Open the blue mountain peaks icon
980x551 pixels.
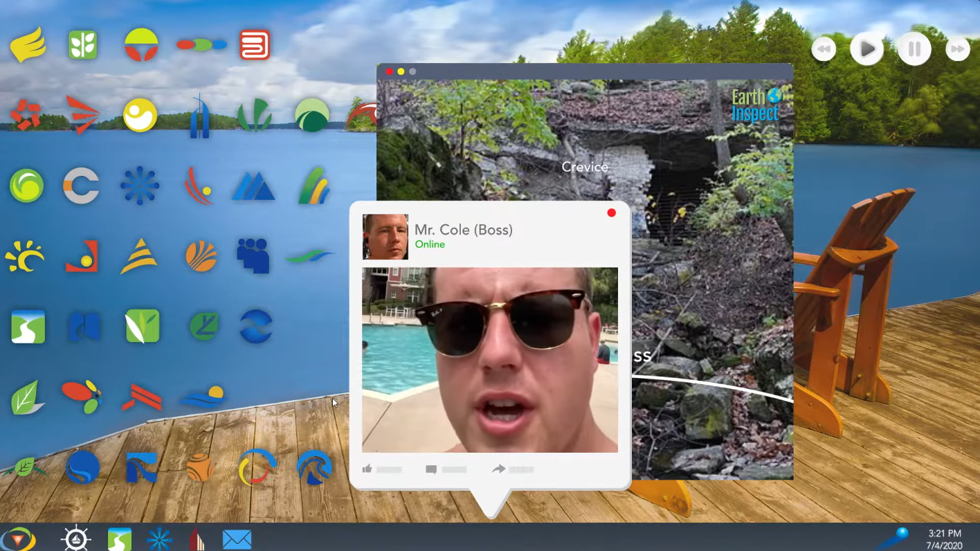[x=254, y=186]
